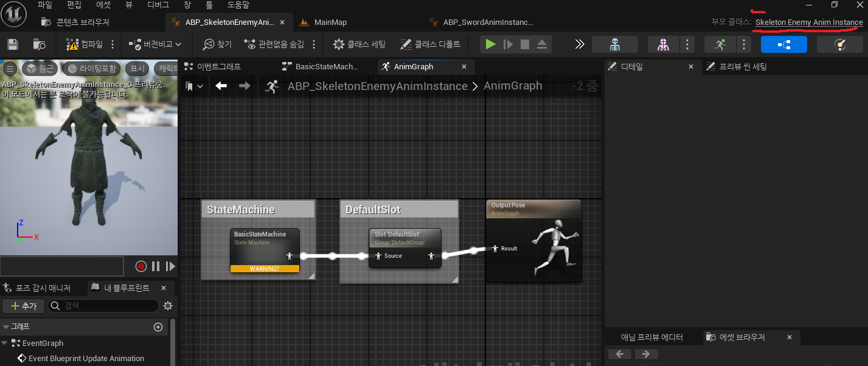This screenshot has height=366, width=868.
Task: Select Event Blueprint Update Animation item
Action: (x=86, y=358)
